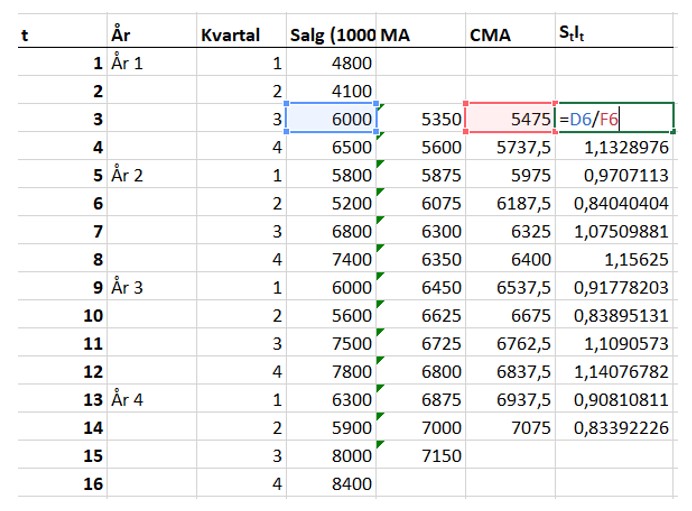Click the MA cell with value 7150

(x=421, y=456)
